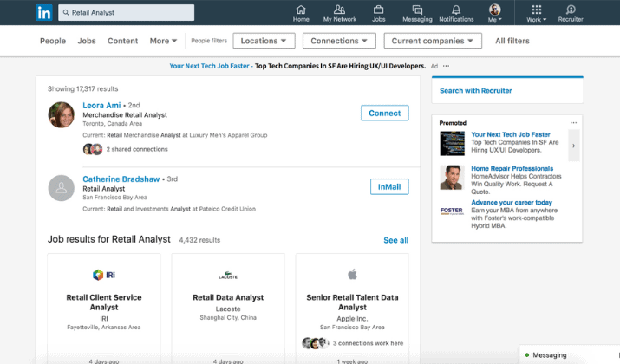
Task: Click Showing 17,317 results text
Action: pyautogui.click(x=82, y=89)
